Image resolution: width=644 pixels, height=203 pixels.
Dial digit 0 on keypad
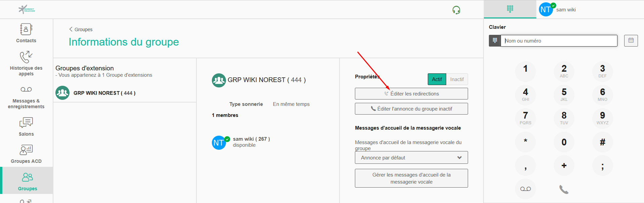point(564,142)
